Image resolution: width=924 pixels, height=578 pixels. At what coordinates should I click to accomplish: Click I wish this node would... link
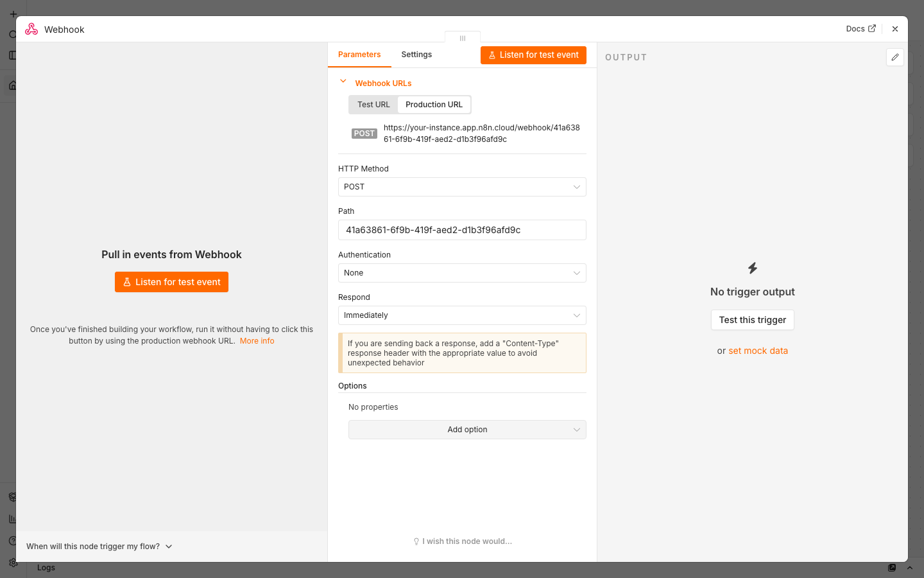463,541
